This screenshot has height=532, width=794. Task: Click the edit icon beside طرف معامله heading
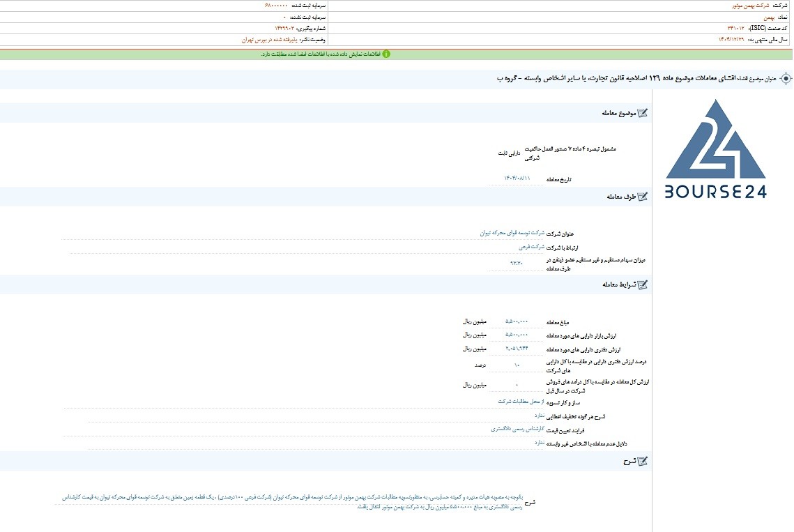(x=643, y=197)
